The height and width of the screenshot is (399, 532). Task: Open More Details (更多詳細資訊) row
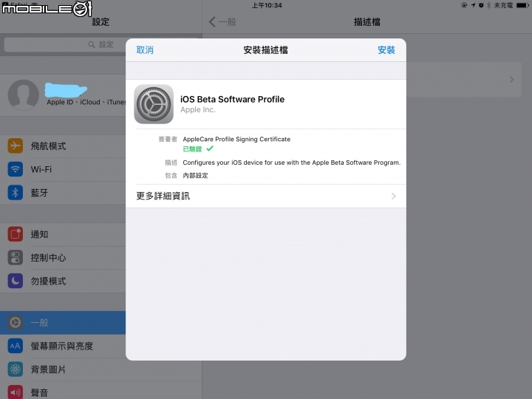pyautogui.click(x=266, y=196)
